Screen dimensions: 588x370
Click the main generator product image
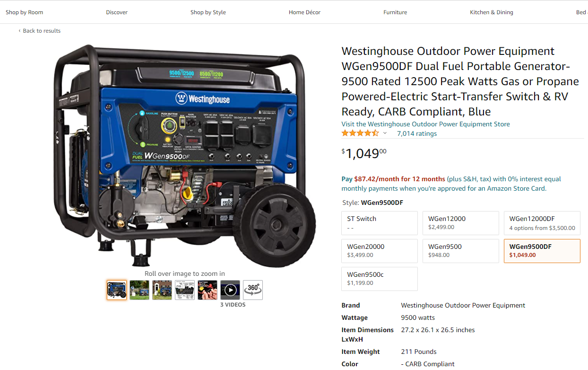pyautogui.click(x=185, y=156)
